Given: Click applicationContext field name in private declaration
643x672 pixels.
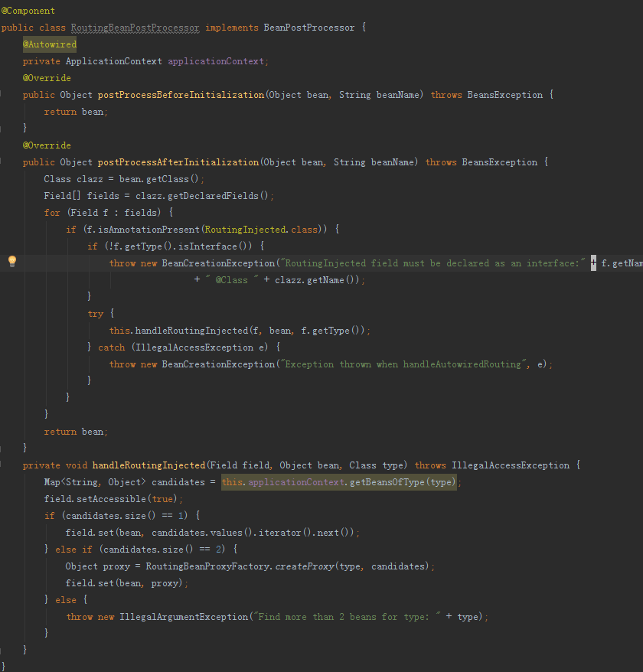Looking at the screenshot, I should click(x=216, y=61).
